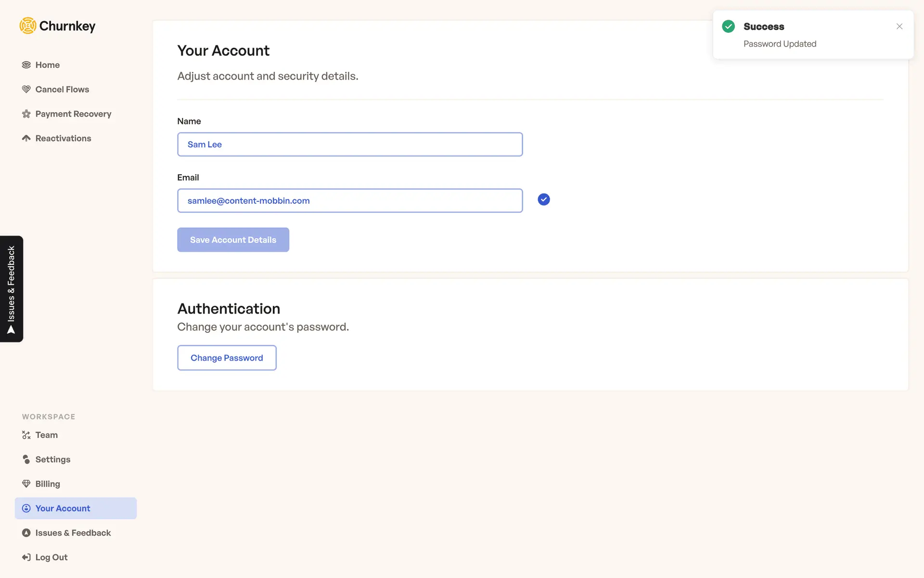Viewport: 924px width, 578px height.
Task: Click the Team icon in Workspace
Action: (26, 435)
